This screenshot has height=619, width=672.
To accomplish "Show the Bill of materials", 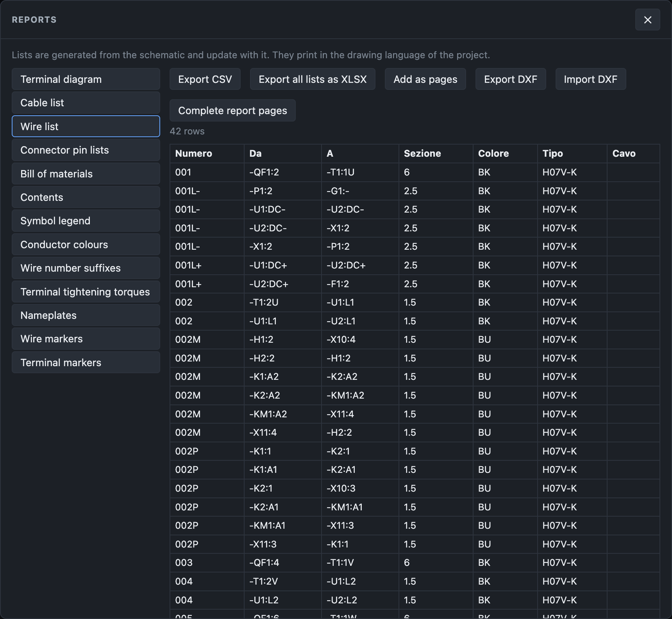I will coord(86,174).
